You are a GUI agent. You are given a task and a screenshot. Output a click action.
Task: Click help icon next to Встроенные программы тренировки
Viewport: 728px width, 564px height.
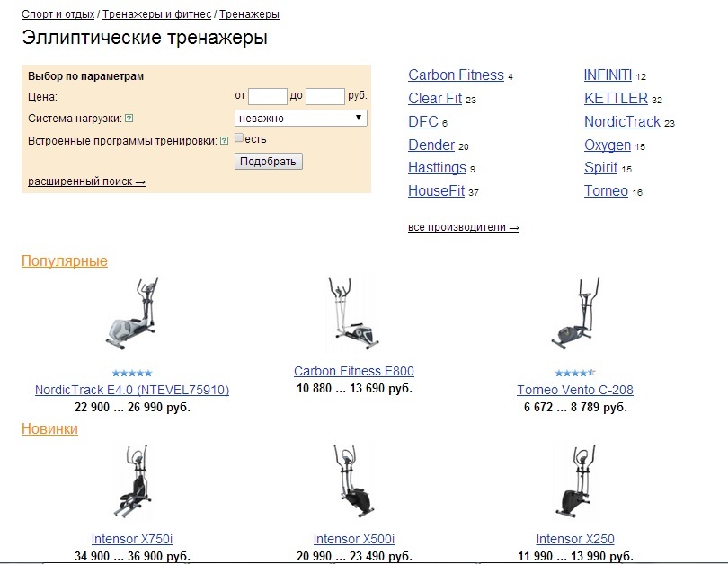pyautogui.click(x=225, y=140)
